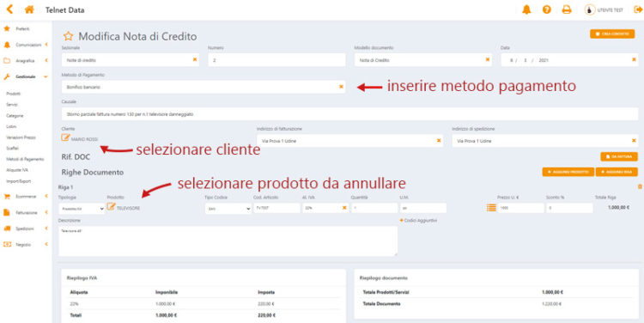Open Metodi di Pagamento in the sidebar
Viewport: 644px width, 323px height.
point(25,159)
